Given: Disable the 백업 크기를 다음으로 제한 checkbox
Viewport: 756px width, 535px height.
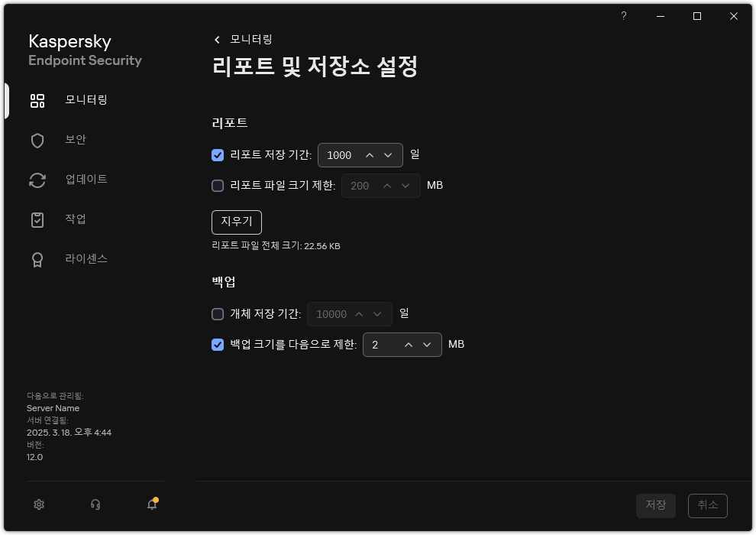Looking at the screenshot, I should tap(218, 345).
